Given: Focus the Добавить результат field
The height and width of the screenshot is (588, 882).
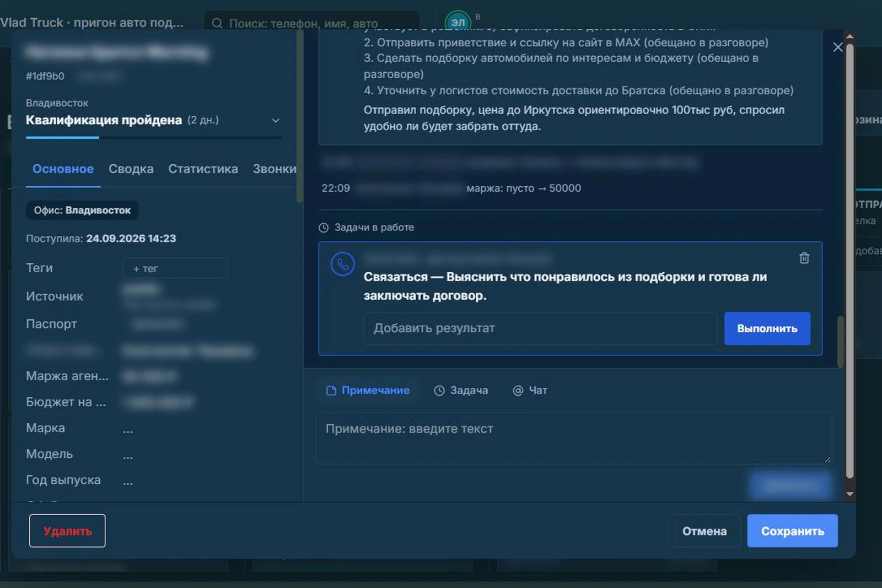Looking at the screenshot, I should point(540,328).
